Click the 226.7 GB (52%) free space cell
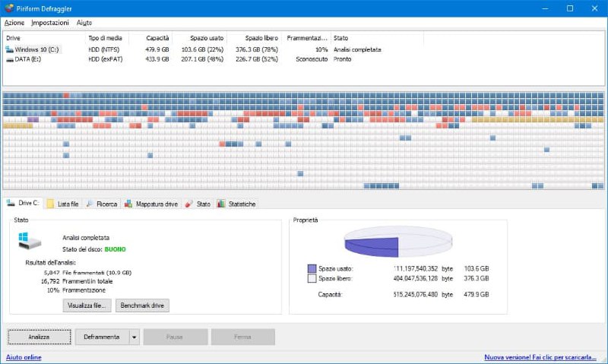 click(257, 59)
